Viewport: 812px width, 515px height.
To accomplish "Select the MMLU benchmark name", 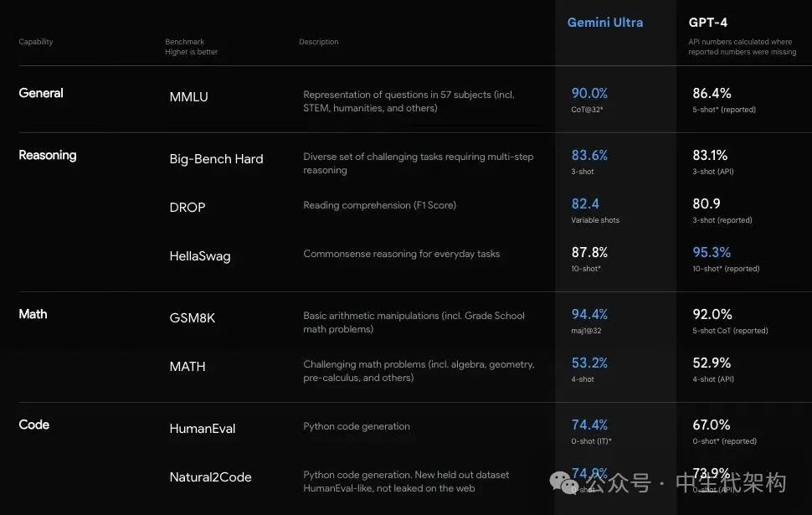I will tap(188, 97).
